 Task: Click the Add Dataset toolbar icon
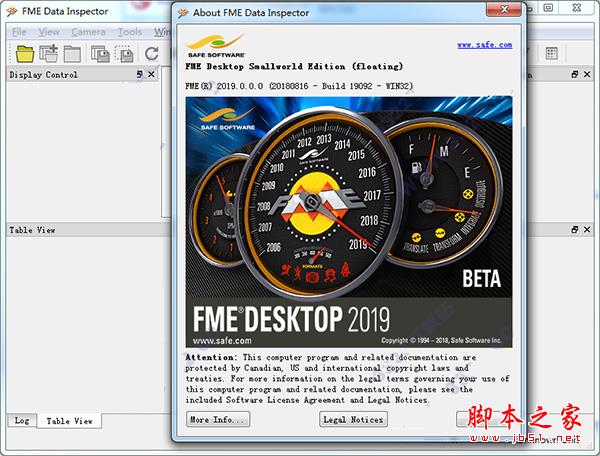(x=48, y=53)
